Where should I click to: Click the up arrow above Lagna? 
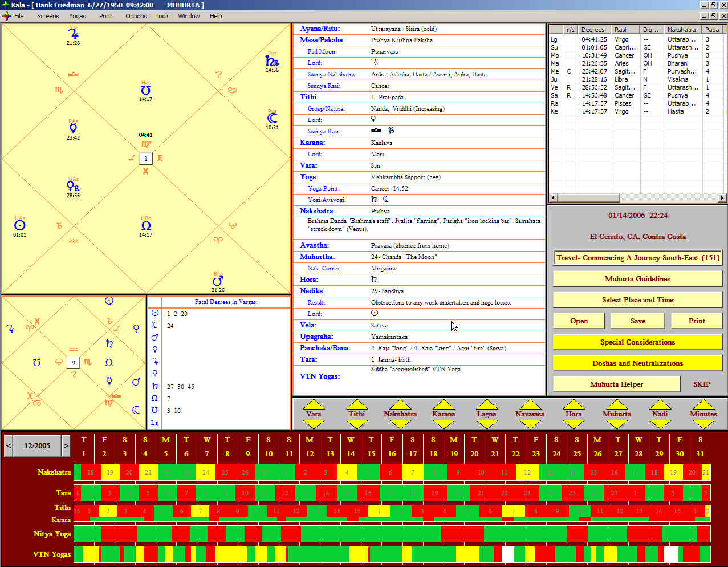[486, 404]
